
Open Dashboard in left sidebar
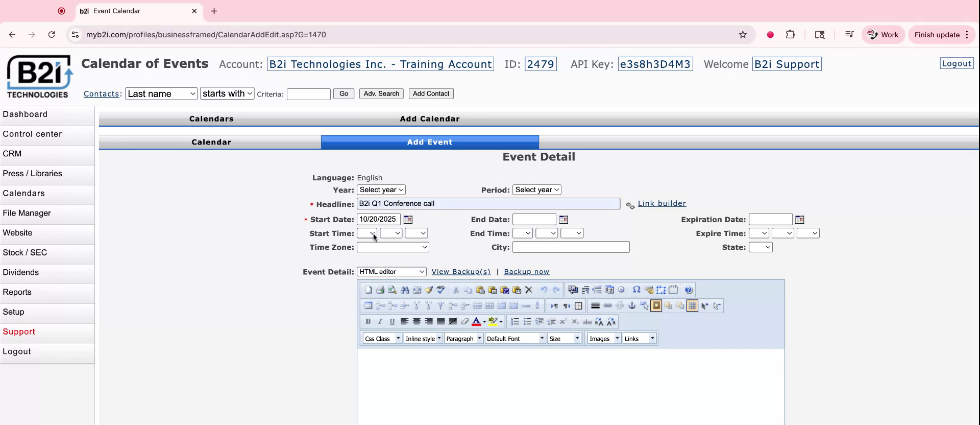point(47,114)
